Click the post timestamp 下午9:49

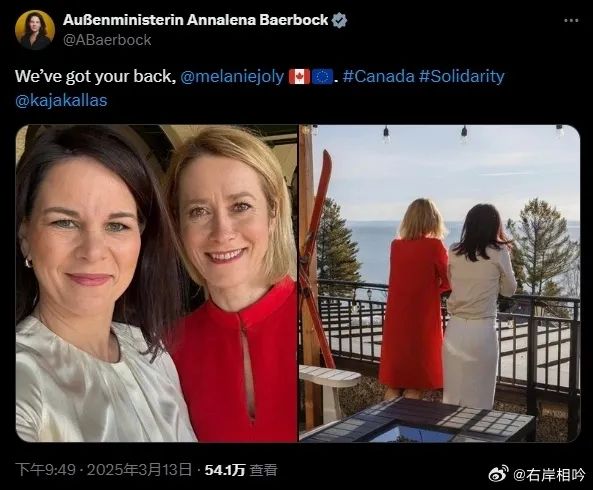point(45,470)
